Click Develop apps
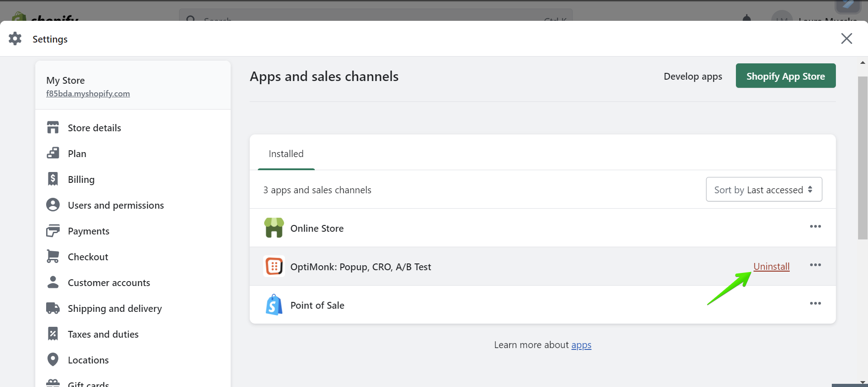Viewport: 868px width, 387px height. [x=693, y=76]
